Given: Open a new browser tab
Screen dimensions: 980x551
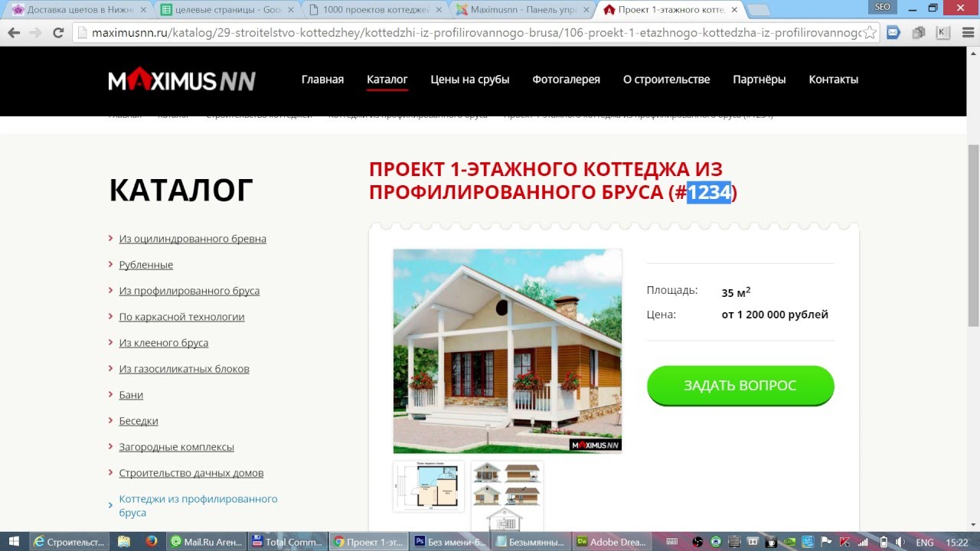Looking at the screenshot, I should 758,10.
